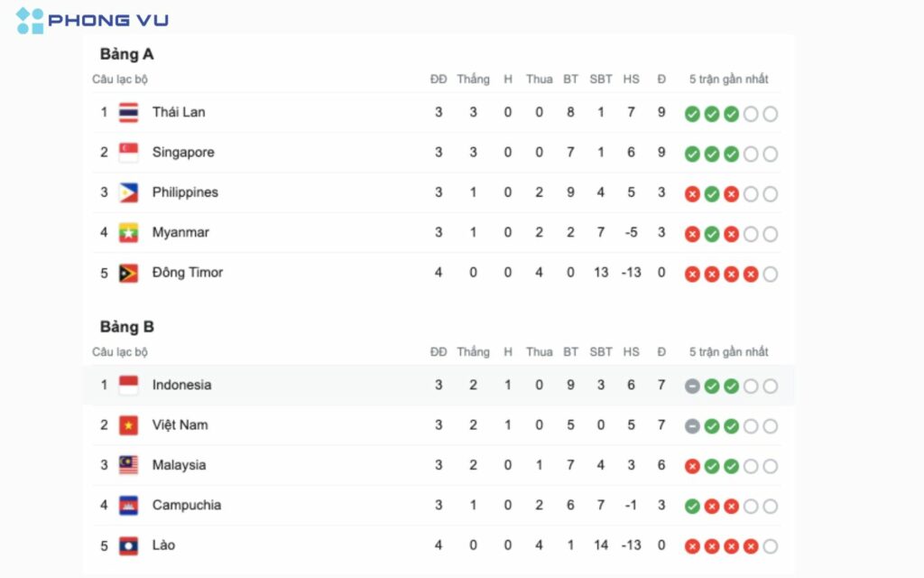Viewport: 924px width, 578px height.
Task: Click the Philippines flag icon
Action: pyautogui.click(x=128, y=192)
